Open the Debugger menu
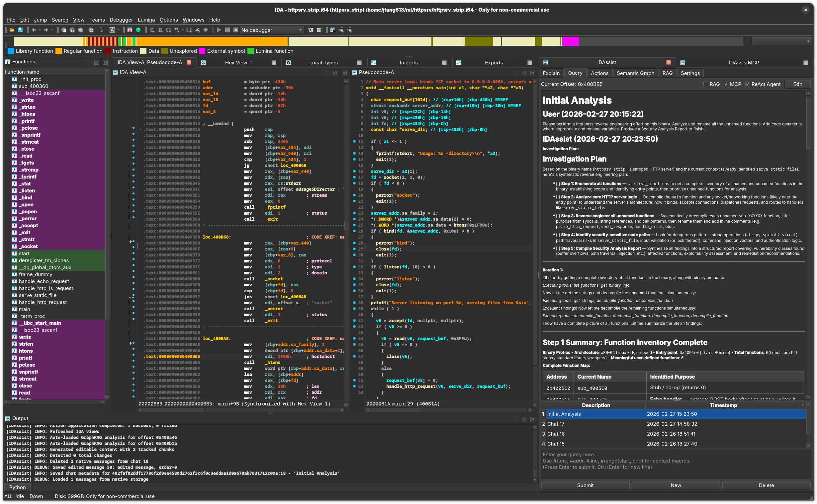 coord(121,20)
